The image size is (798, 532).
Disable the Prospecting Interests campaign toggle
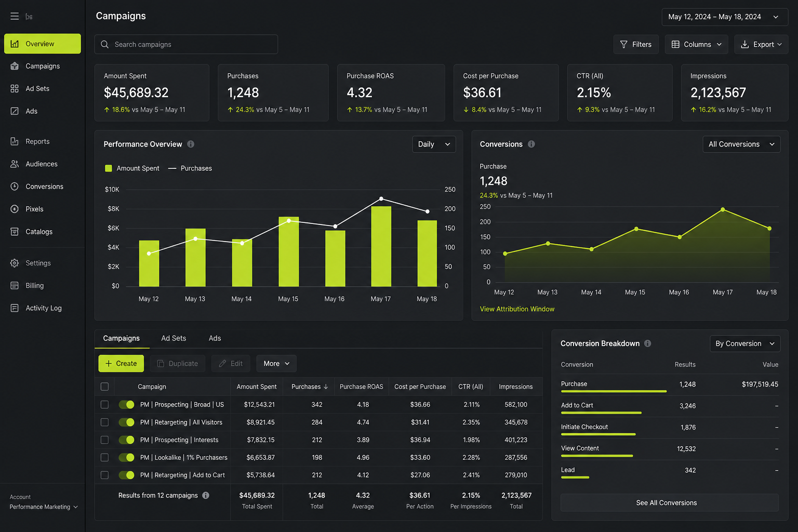127,440
